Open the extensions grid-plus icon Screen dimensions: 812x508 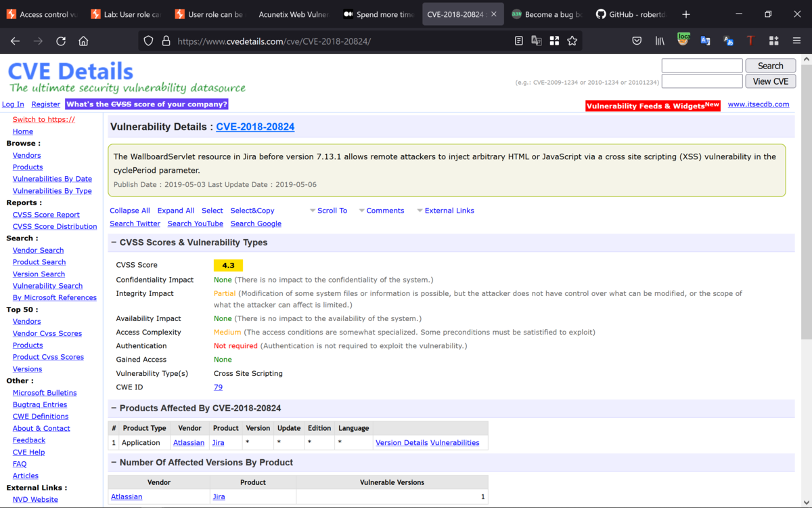click(x=773, y=41)
